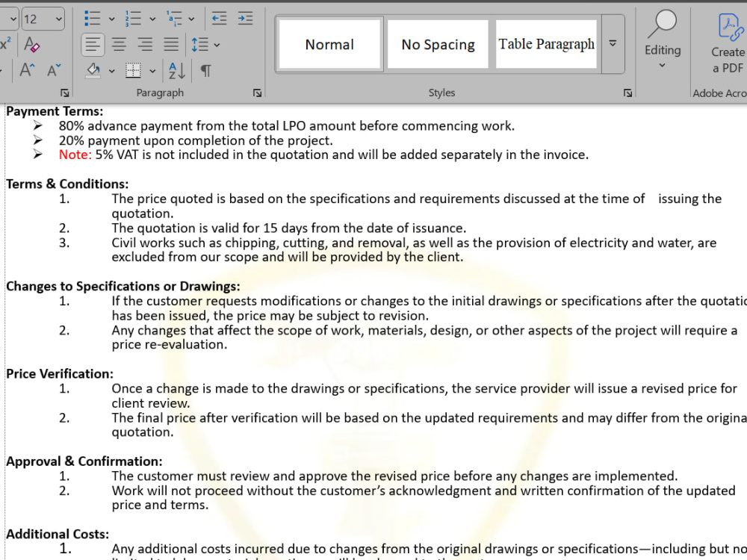This screenshot has width=747, height=560.
Task: Open the Paragraph settings dialog launcher
Action: point(257,93)
